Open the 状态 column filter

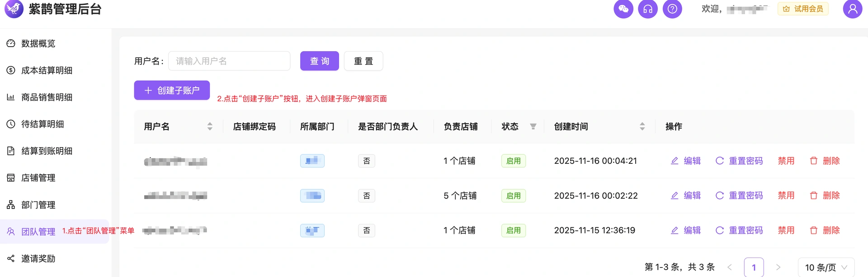pyautogui.click(x=533, y=127)
